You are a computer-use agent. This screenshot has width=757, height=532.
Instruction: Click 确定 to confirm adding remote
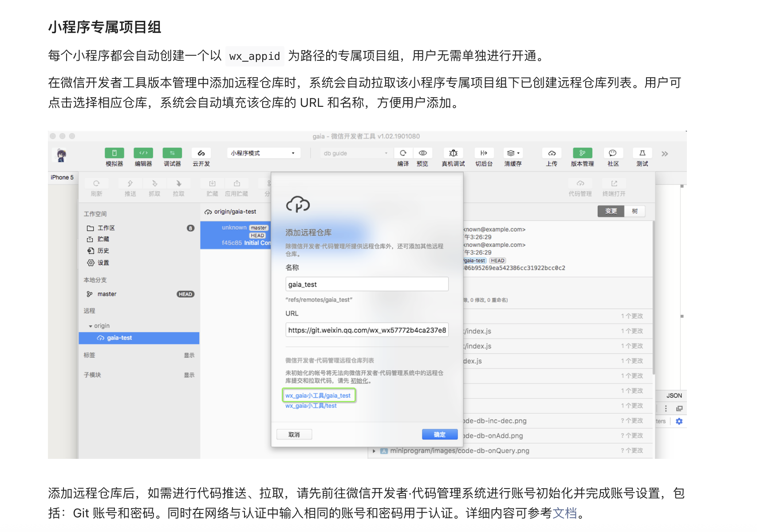[x=440, y=434]
